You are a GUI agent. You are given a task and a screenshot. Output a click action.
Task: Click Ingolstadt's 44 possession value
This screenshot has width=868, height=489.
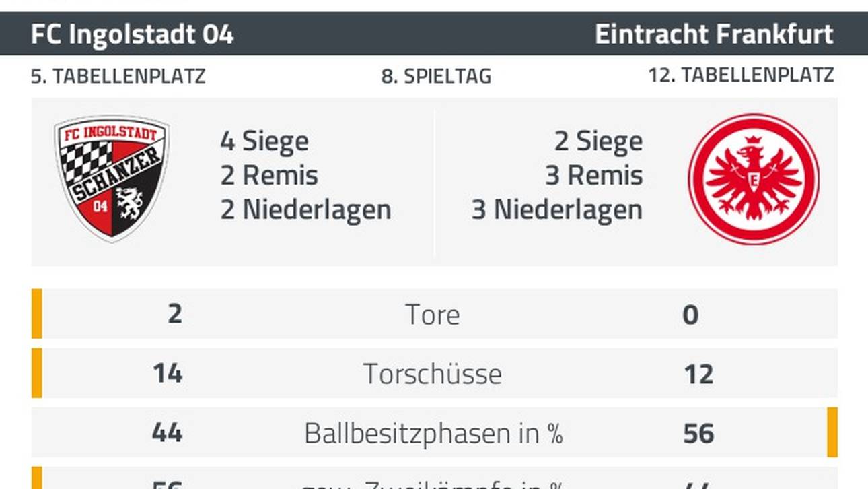(x=167, y=432)
